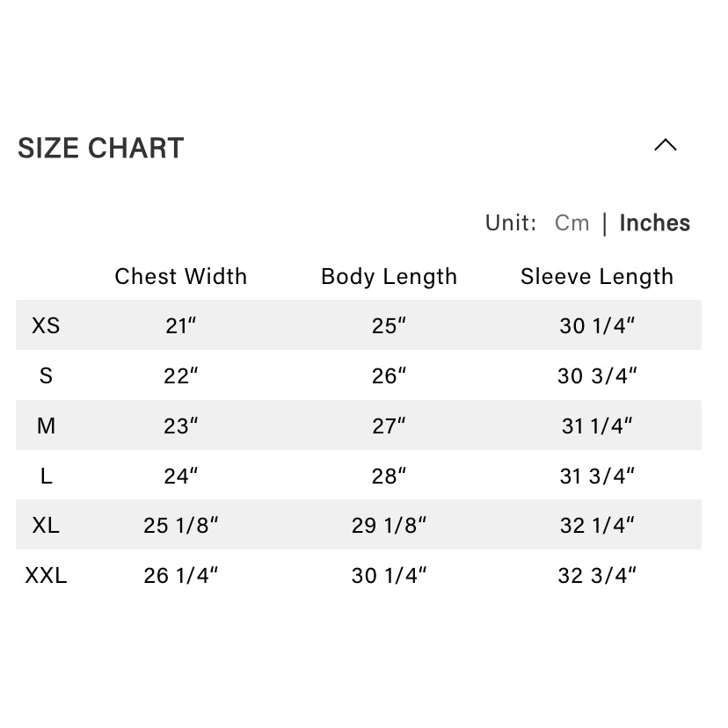Click the Body Length column header

pos(389,276)
